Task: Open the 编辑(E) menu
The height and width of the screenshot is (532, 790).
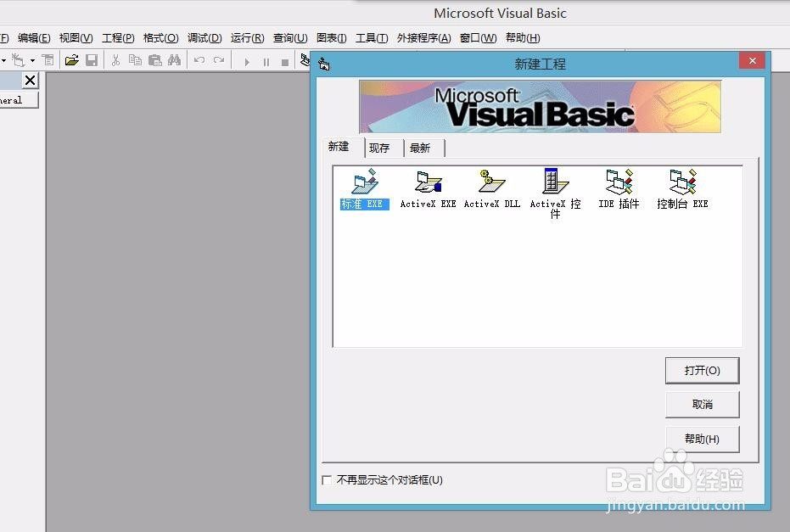Action: point(34,38)
